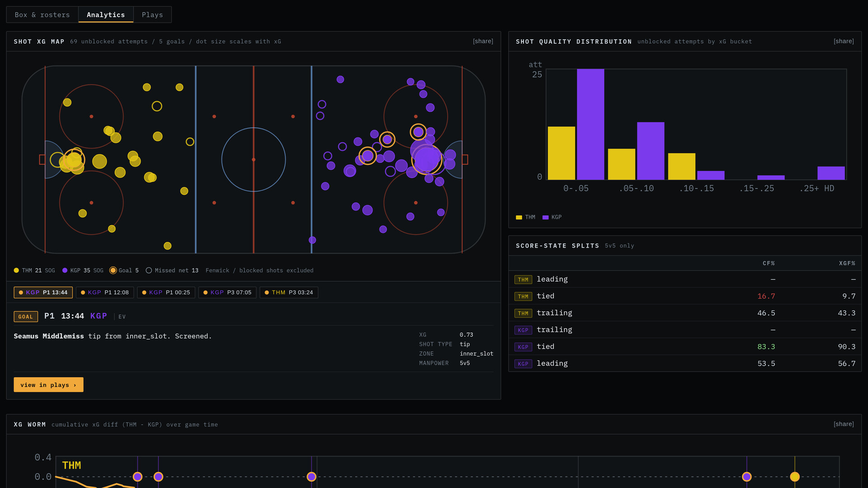868x488 pixels.
Task: Select the KGP P1 00:25 goal chip
Action: 166,292
